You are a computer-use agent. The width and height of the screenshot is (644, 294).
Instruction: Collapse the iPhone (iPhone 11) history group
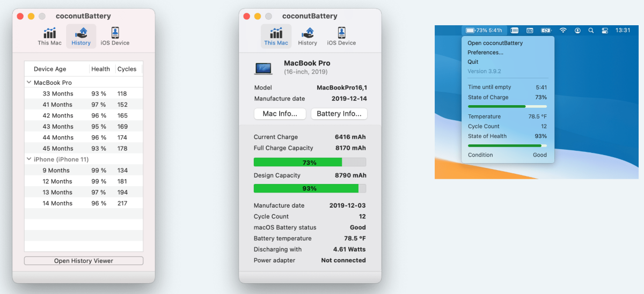28,159
